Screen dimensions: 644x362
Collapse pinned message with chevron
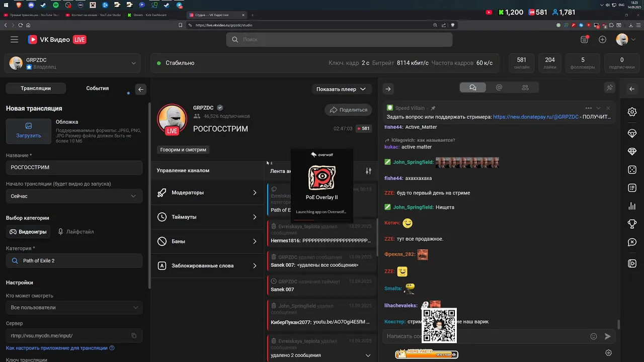click(x=598, y=108)
